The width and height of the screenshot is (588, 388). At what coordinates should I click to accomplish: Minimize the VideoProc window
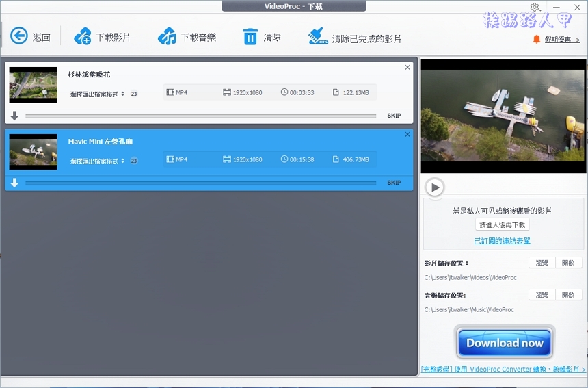[557, 7]
